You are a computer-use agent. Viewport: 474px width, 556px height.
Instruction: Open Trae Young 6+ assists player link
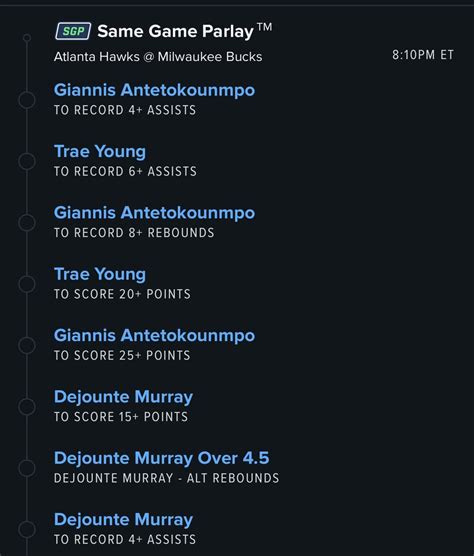[100, 152]
